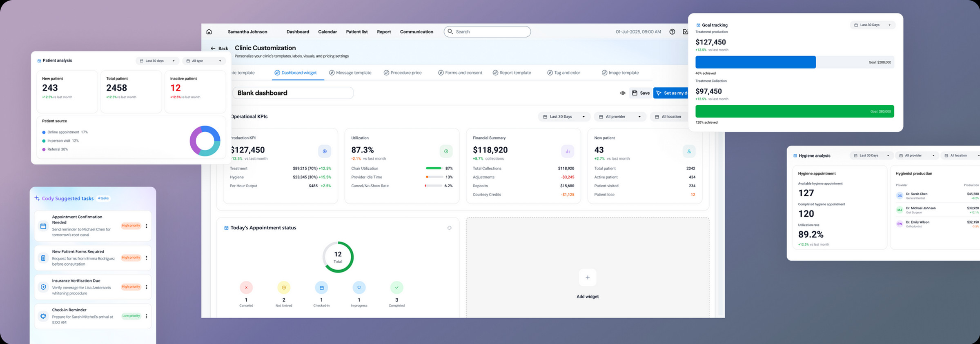This screenshot has width=980, height=344.
Task: Open All provider dropdown in Operational KPIs
Action: pyautogui.click(x=620, y=117)
